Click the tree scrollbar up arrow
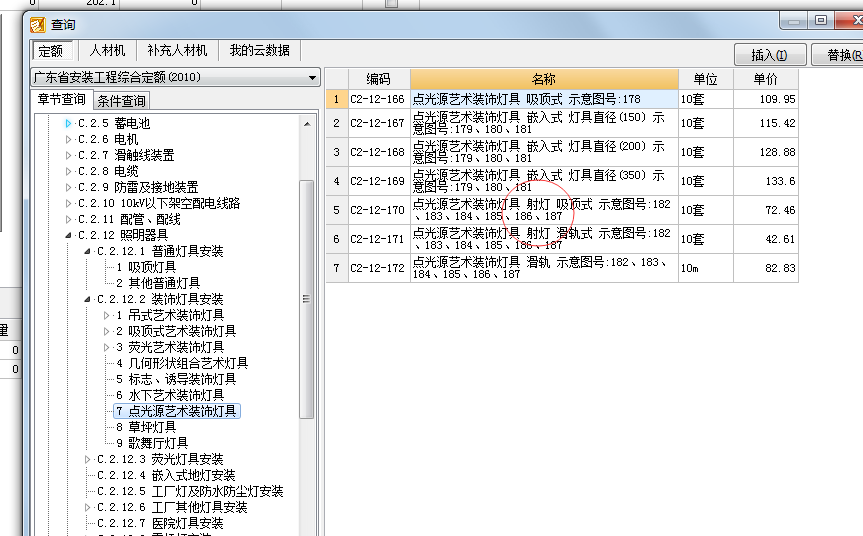 tap(307, 124)
